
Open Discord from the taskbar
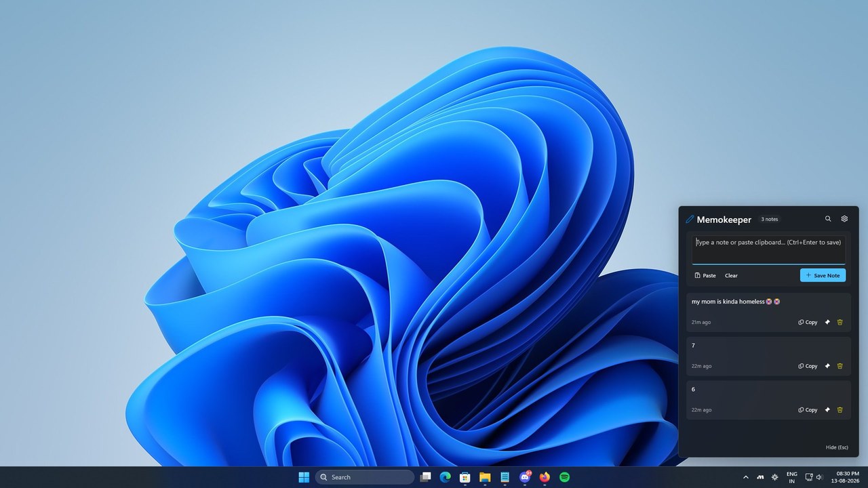[525, 477]
